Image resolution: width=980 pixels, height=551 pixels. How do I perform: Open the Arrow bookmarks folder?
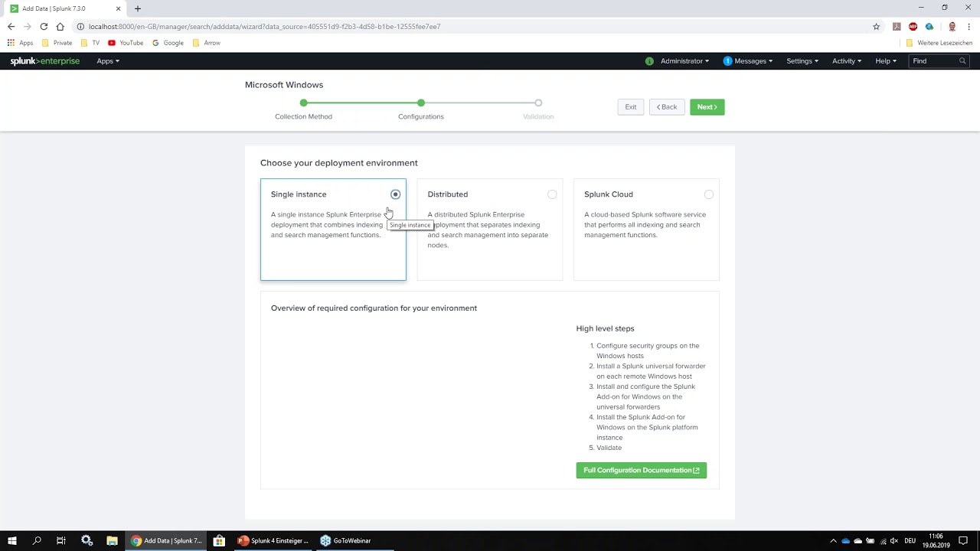click(207, 43)
